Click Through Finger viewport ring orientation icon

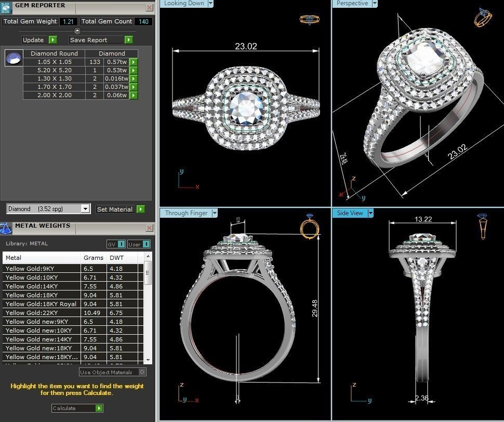click(310, 227)
